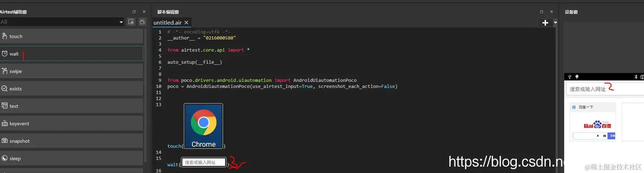Screen dimensions: 644x173
Task: Click the swipe gesture icon
Action: tap(5, 71)
